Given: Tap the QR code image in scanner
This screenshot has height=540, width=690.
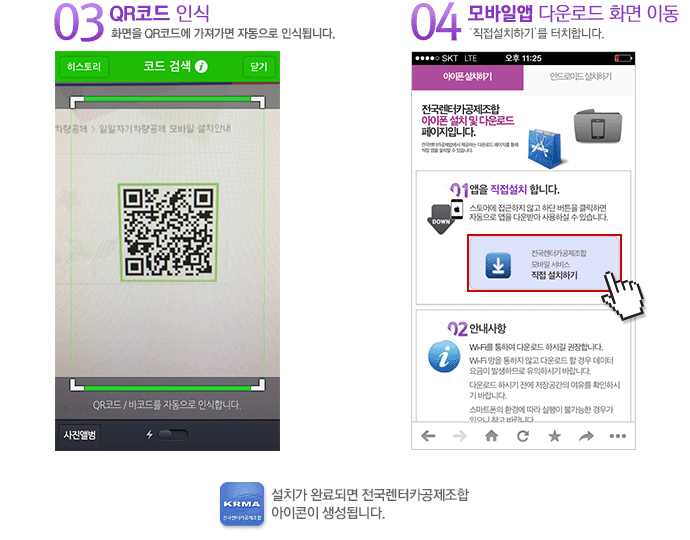Looking at the screenshot, I should [168, 232].
